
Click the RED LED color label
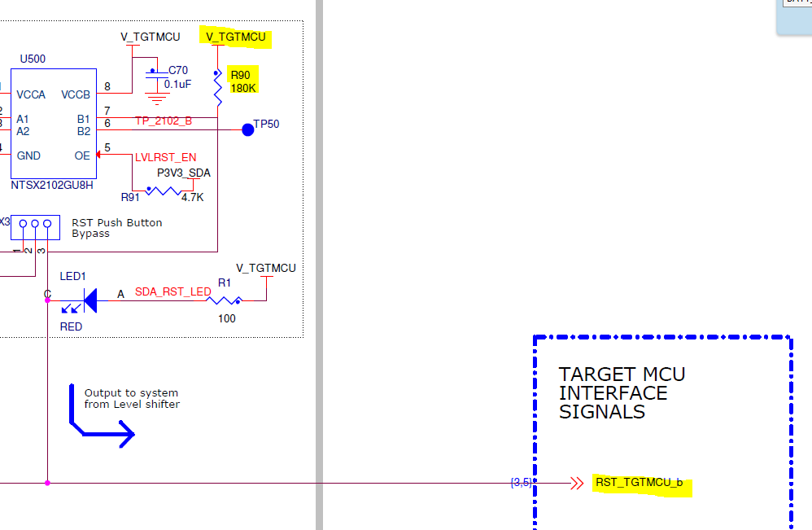coord(71,327)
